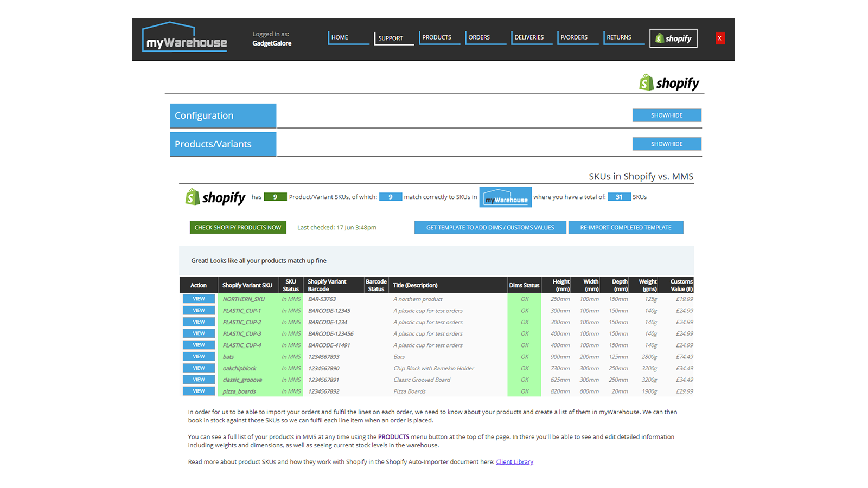Click the 'Great! Looks like all your products match' message

tap(259, 261)
